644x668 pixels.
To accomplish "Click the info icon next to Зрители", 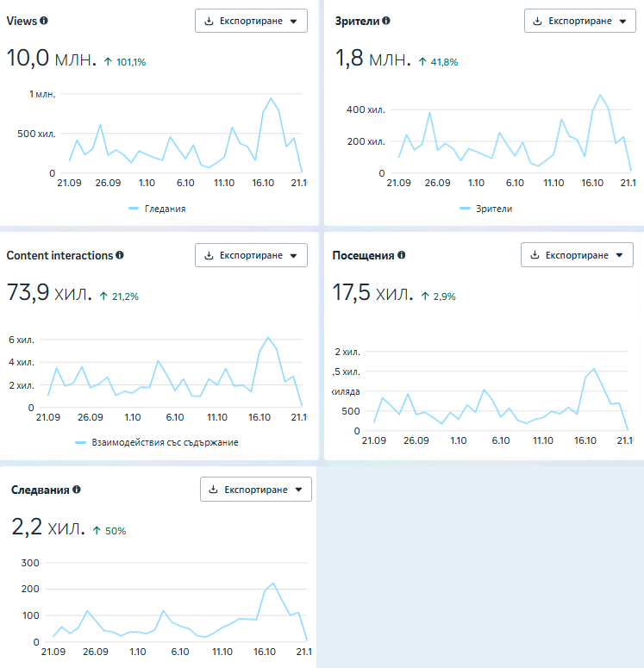I will tap(386, 21).
